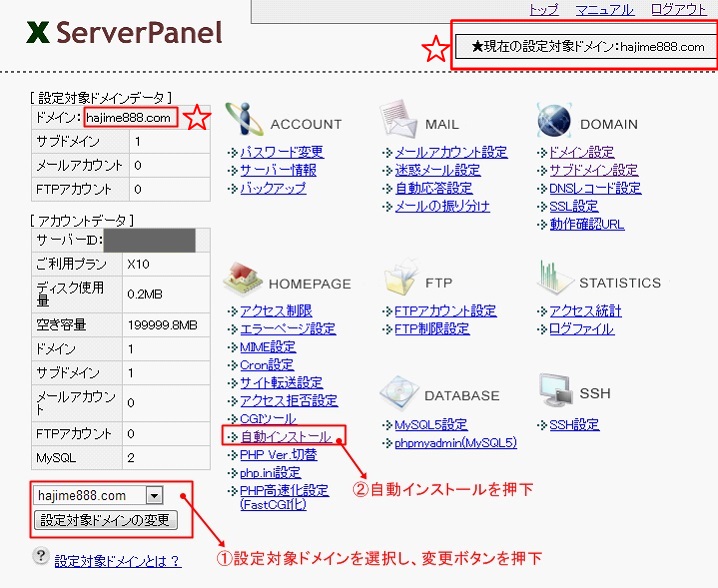Open アクセス拒否設定 link
This screenshot has height=588, width=718.
pyautogui.click(x=289, y=400)
